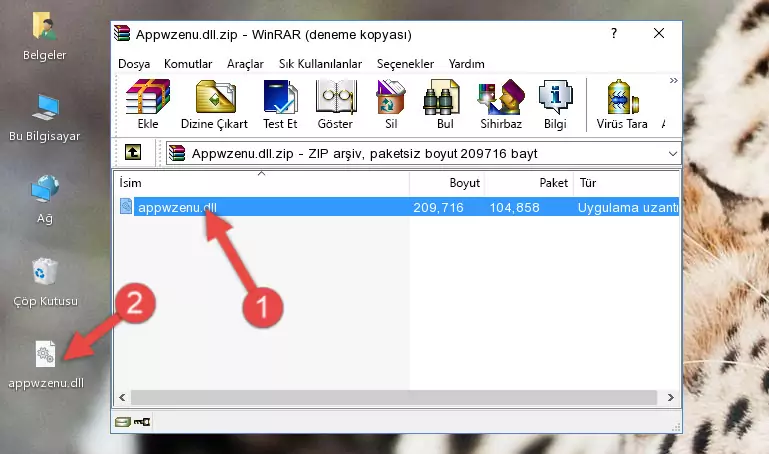Click WinRAR title bar app icon
This screenshot has height=454, width=769.
pos(122,34)
